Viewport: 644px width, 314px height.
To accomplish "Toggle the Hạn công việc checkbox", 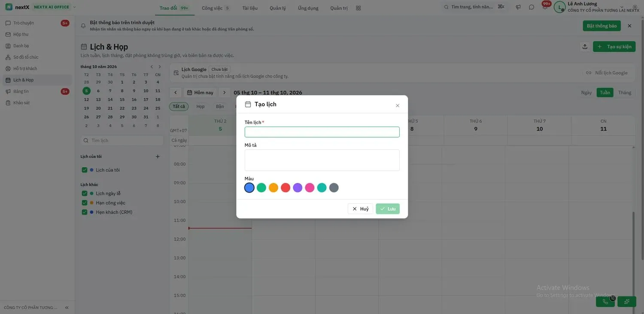I will (85, 203).
